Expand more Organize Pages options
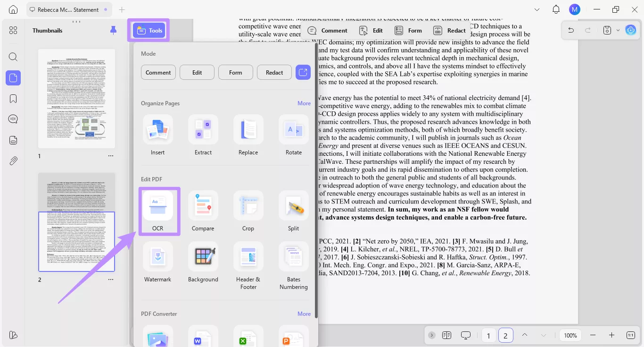Viewport: 644px width, 347px height. (x=304, y=103)
